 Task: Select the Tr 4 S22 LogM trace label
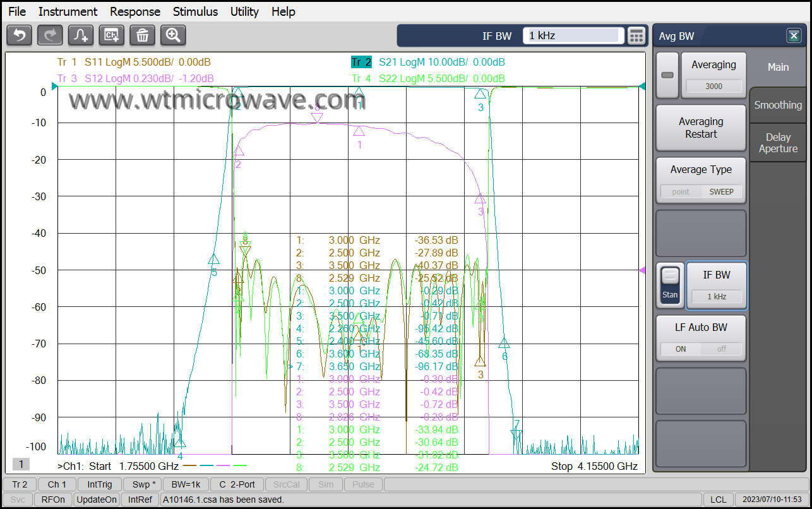pos(428,78)
